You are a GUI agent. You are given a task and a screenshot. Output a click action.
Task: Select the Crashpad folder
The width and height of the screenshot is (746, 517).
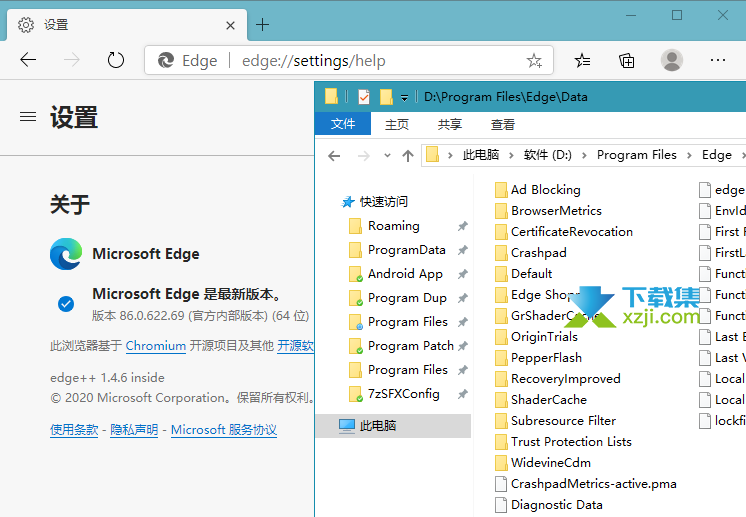click(531, 253)
